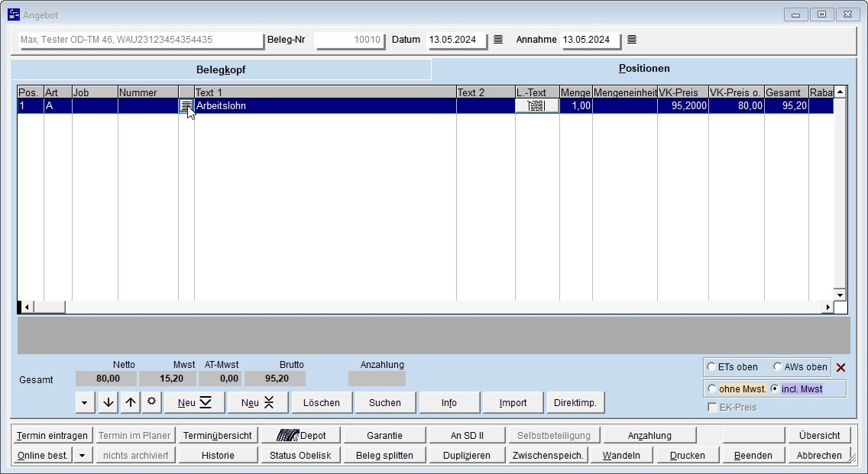Click Zwischenspeich. button
This screenshot has width=868, height=474.
(x=548, y=455)
